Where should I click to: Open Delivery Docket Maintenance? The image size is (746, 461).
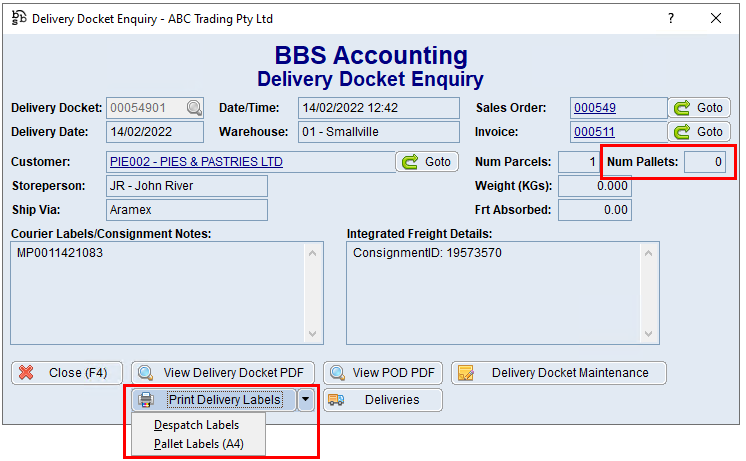[x=558, y=373]
